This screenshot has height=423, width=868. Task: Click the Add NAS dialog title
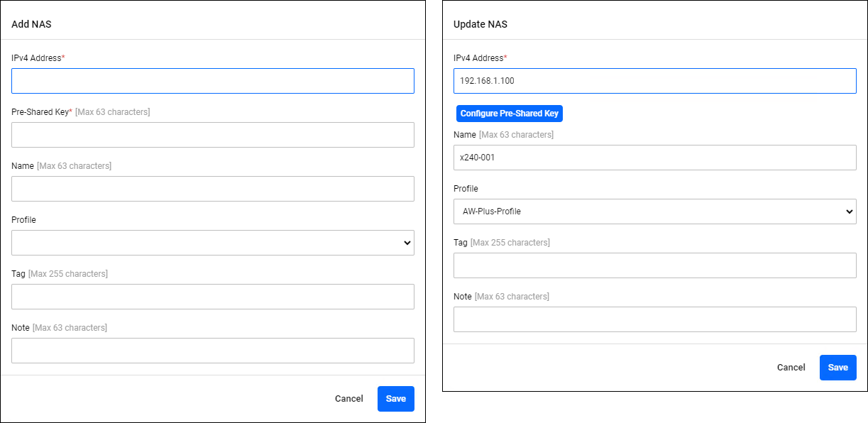(x=31, y=24)
